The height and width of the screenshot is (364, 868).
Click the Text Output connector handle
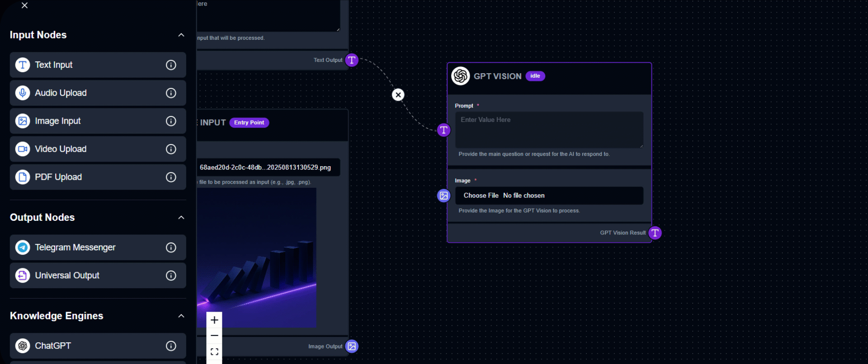352,60
